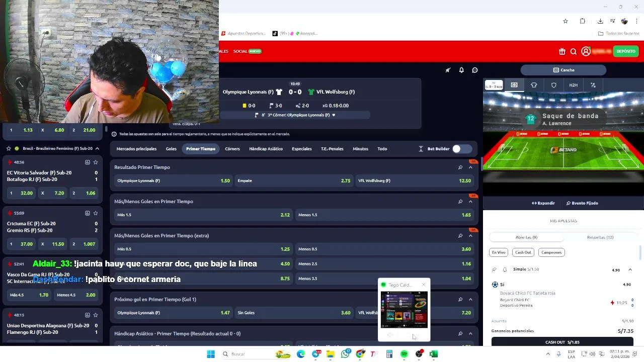
Task: Select the last stats icon tab after H2H
Action: pos(593,85)
